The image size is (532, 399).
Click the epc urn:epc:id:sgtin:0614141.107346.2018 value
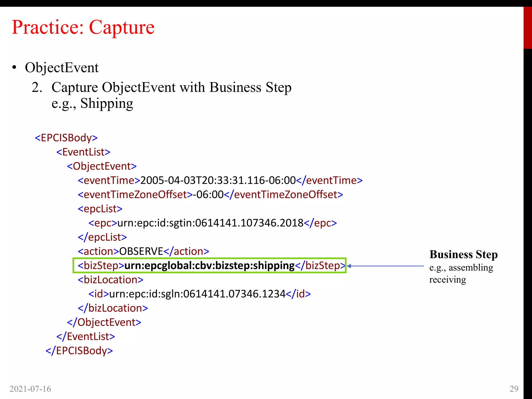pyautogui.click(x=210, y=223)
